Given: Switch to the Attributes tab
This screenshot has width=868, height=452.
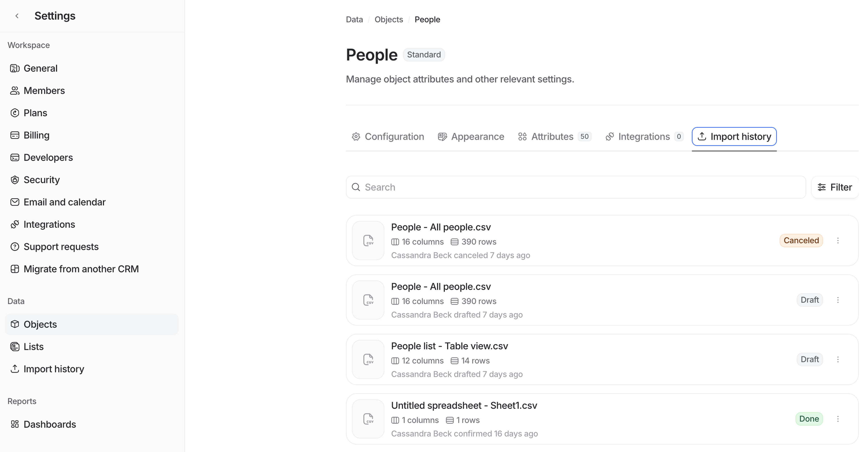Looking at the screenshot, I should 552,137.
